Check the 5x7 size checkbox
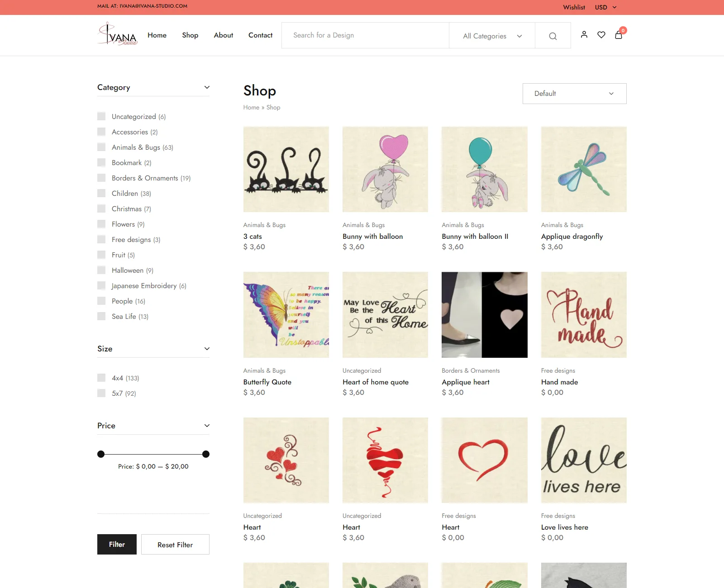The image size is (724, 588). pos(101,393)
